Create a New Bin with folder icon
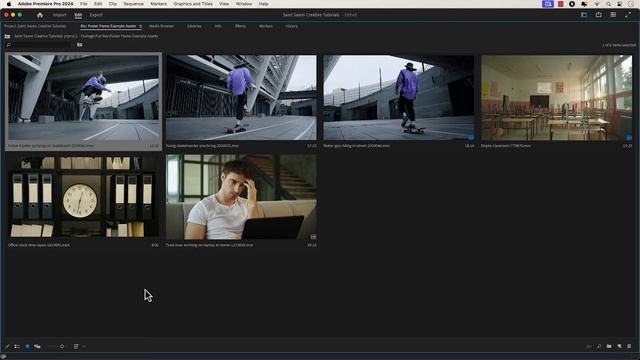640x360 pixels. coord(609,346)
